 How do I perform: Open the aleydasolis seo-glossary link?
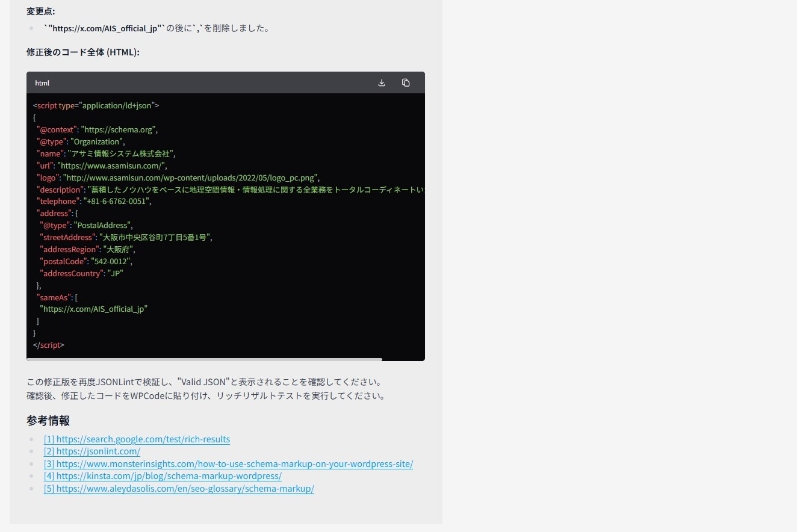pos(179,488)
